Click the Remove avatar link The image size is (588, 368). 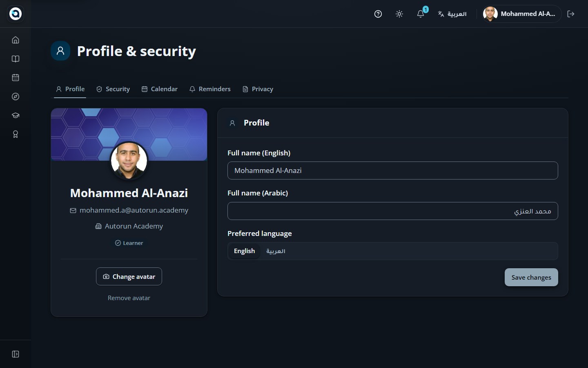[129, 298]
